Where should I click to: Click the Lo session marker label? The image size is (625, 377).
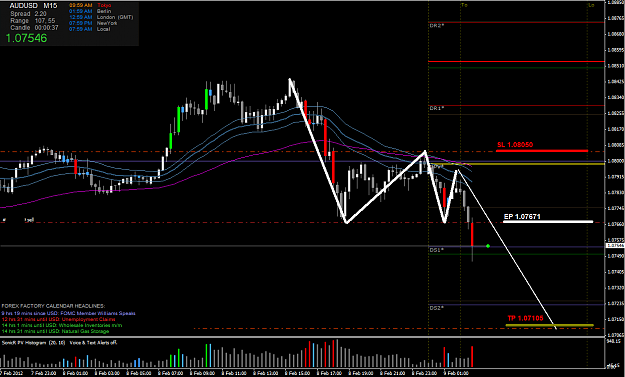(x=592, y=5)
